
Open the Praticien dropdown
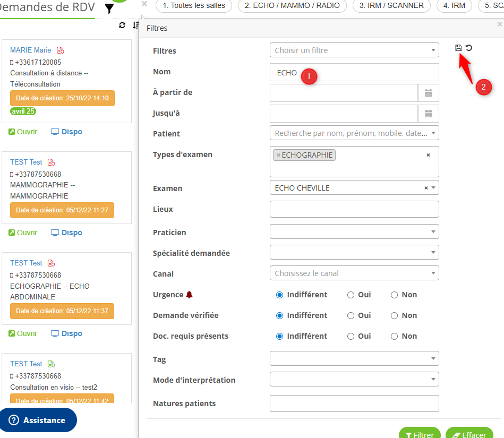(x=354, y=232)
